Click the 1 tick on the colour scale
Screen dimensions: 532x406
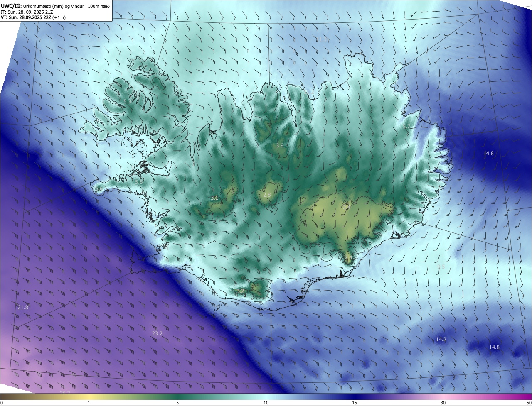tap(89, 403)
